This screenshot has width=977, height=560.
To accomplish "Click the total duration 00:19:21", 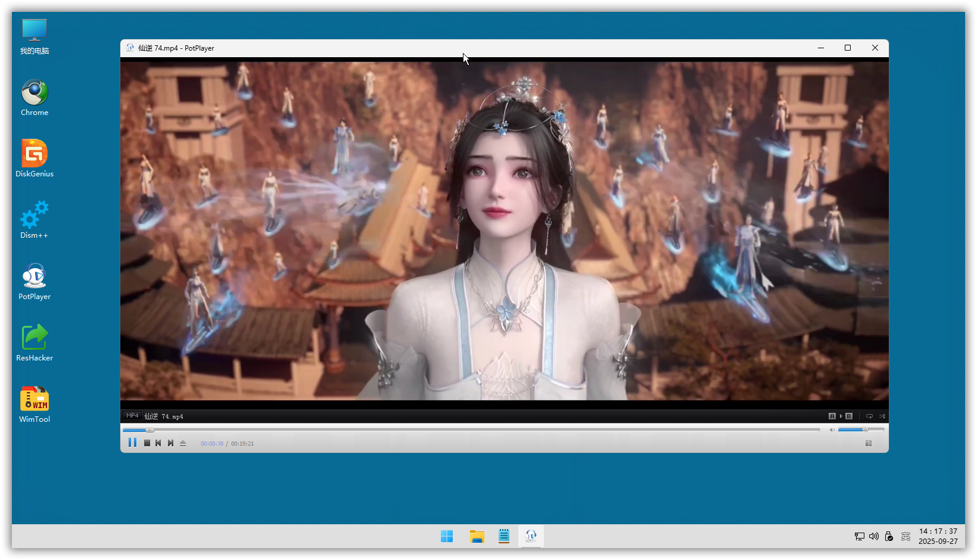I will click(242, 443).
